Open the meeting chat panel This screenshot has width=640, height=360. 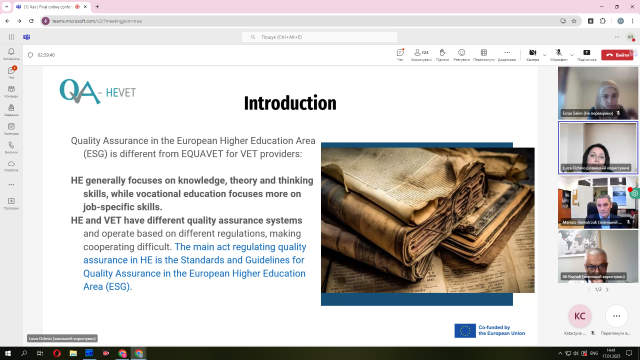pyautogui.click(x=400, y=55)
